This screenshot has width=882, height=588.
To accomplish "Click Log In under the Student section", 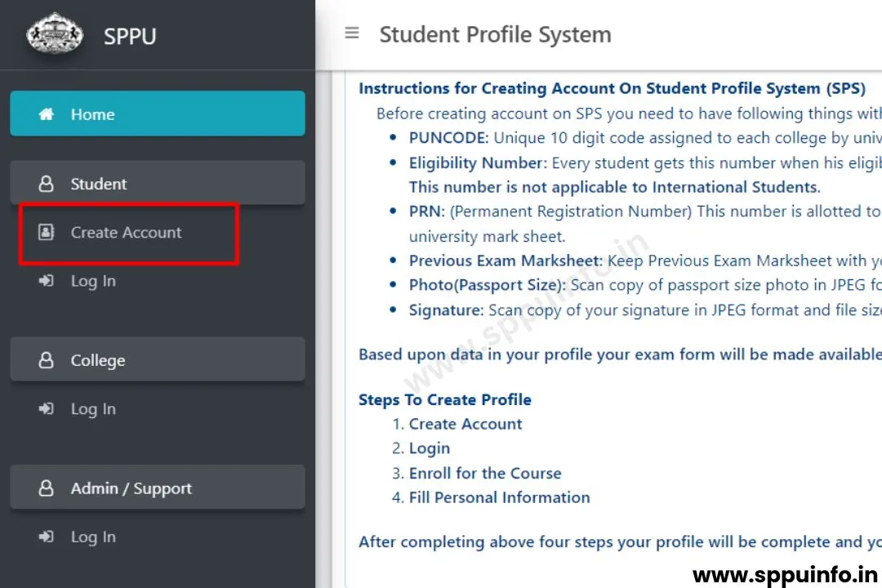I will (92, 281).
